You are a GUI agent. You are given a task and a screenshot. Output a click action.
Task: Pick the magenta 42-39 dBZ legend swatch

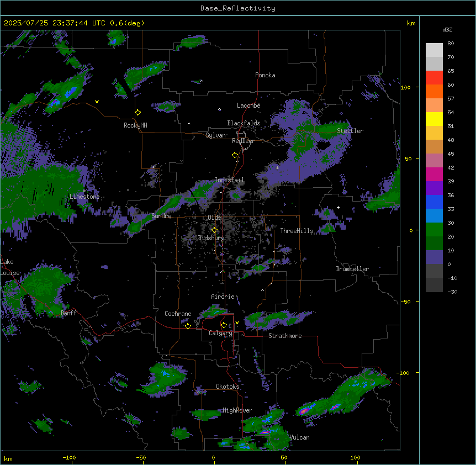[x=434, y=175]
